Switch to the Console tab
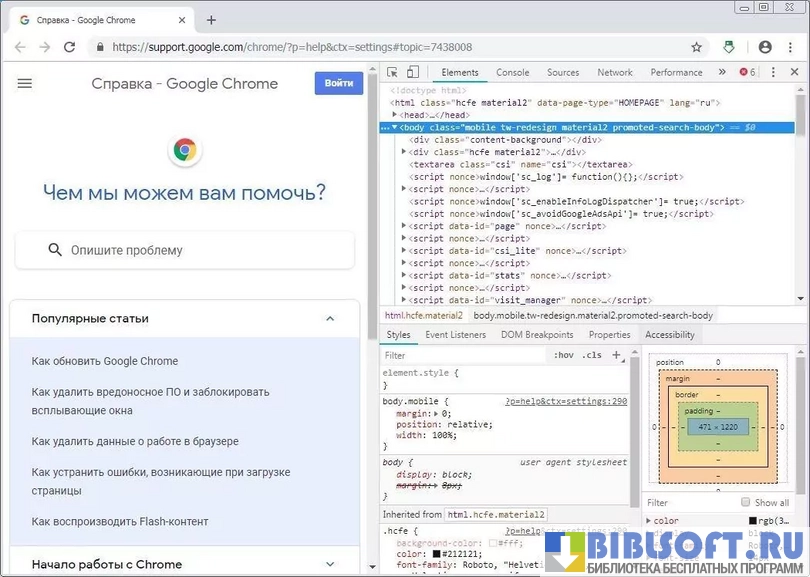 [x=513, y=73]
